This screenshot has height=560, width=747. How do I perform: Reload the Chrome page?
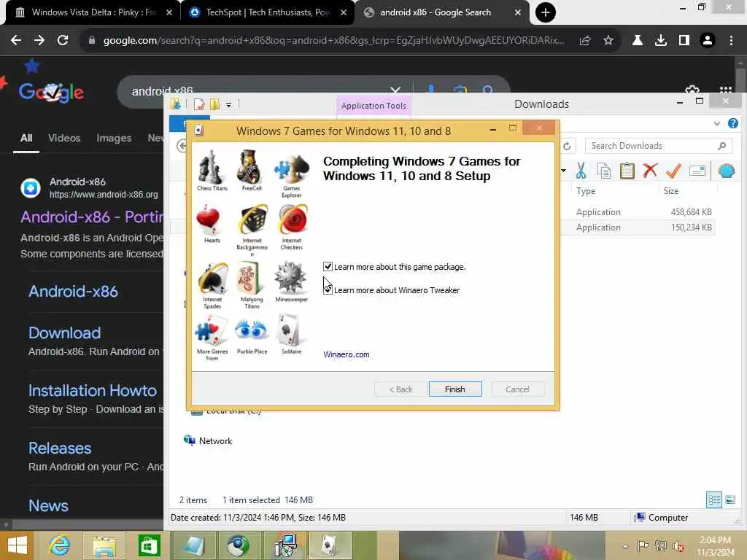[63, 40]
